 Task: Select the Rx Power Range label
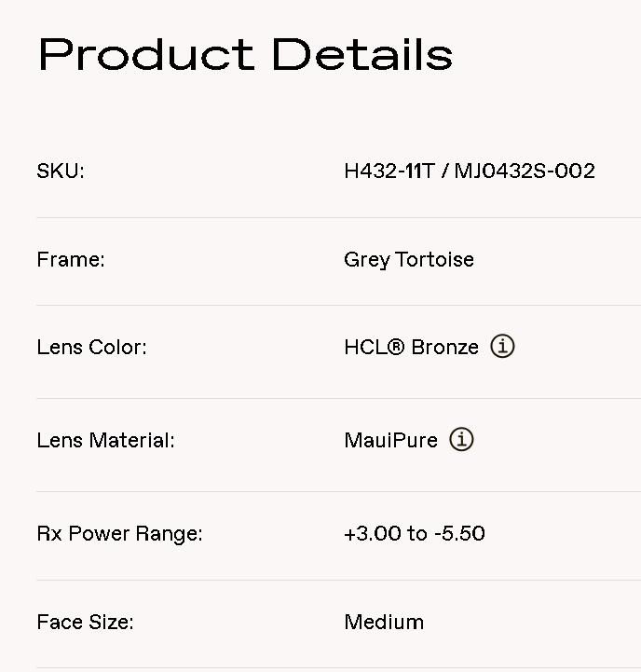(x=119, y=534)
